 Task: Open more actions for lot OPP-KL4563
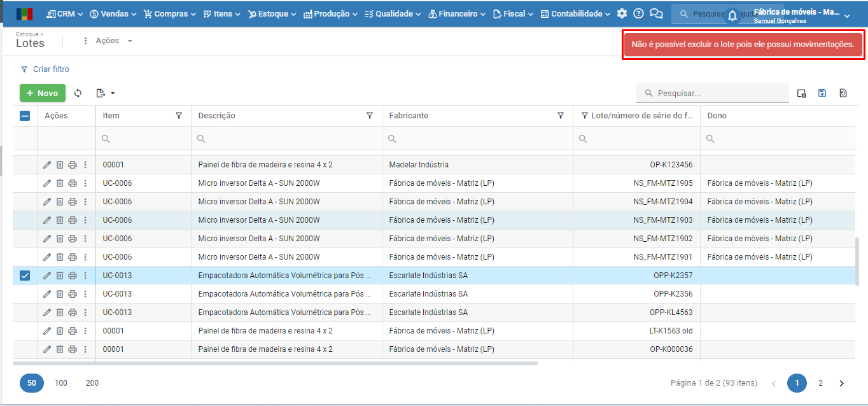85,312
